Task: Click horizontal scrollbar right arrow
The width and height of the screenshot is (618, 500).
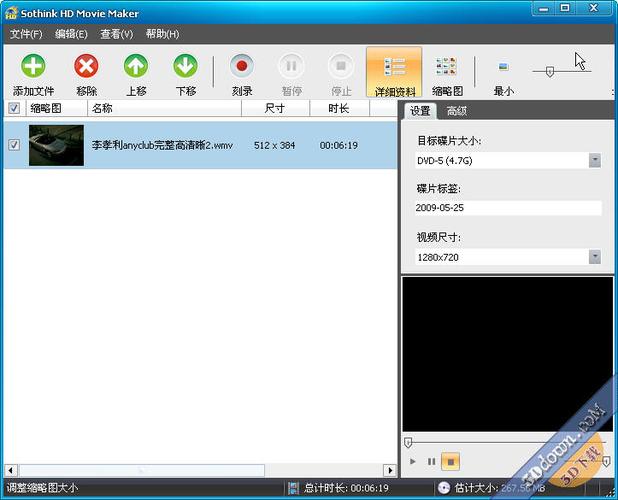Action: tap(390, 470)
